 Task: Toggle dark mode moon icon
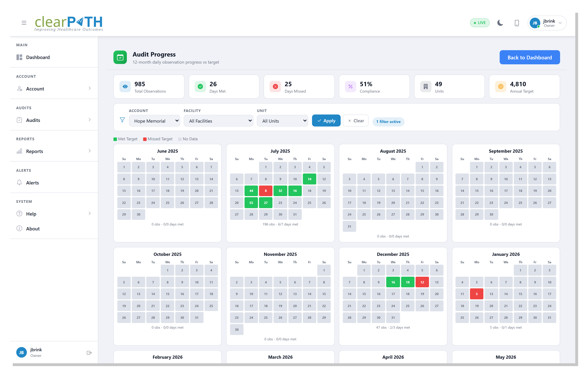pyautogui.click(x=500, y=23)
